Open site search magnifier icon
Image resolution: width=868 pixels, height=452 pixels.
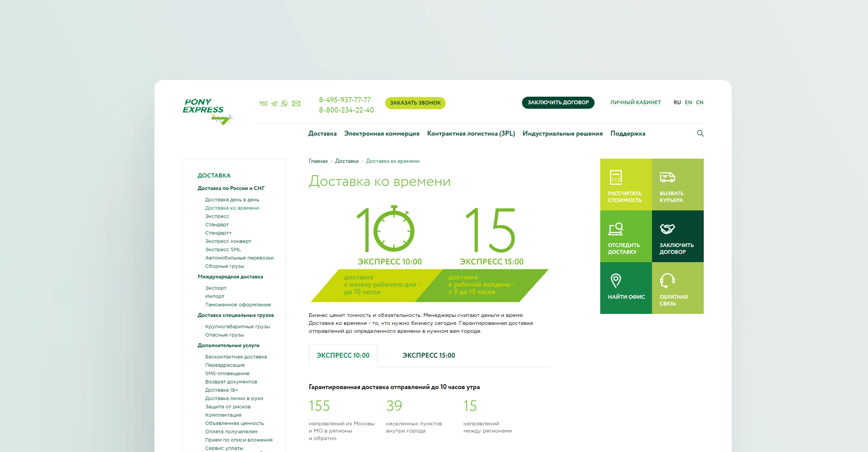pyautogui.click(x=700, y=133)
